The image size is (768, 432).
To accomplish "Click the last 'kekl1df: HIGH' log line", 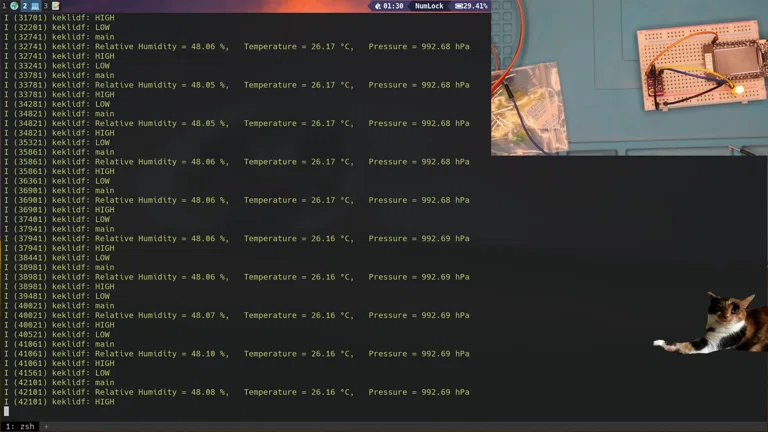I will point(59,402).
